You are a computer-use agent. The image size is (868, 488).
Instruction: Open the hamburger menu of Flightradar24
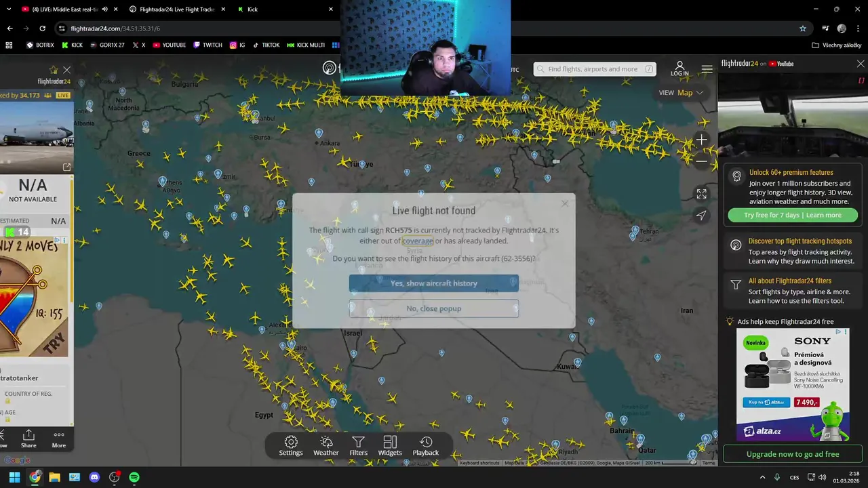(707, 69)
